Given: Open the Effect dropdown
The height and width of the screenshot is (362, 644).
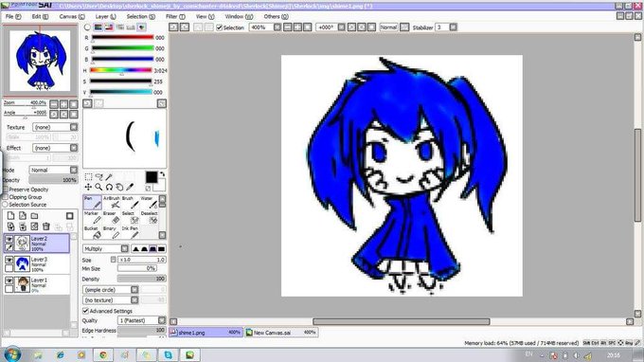Looking at the screenshot, I should [55, 148].
